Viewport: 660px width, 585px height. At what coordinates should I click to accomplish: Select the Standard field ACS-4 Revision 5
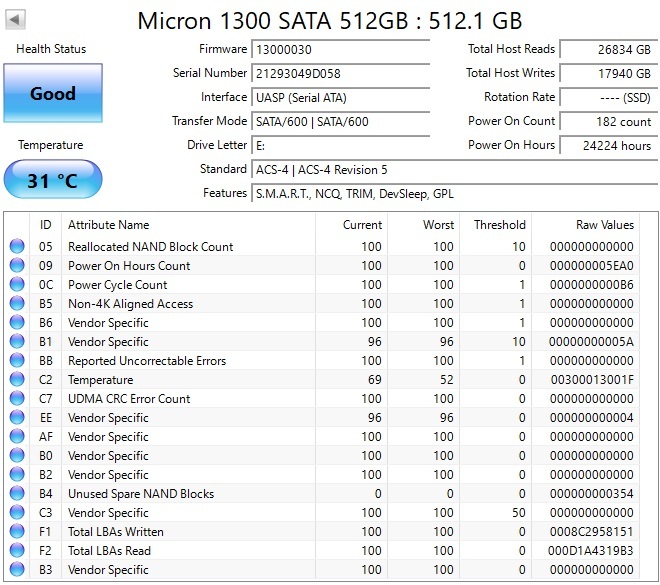455,169
